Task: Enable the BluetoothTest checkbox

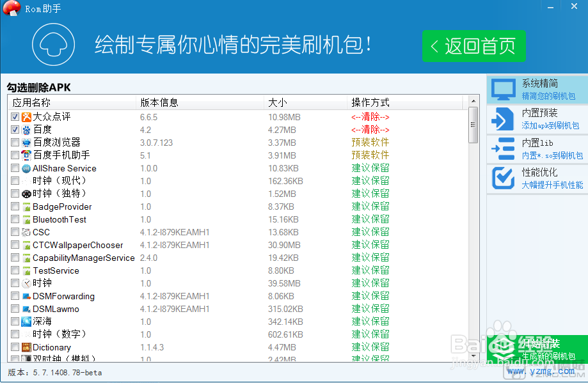Action: 15,219
